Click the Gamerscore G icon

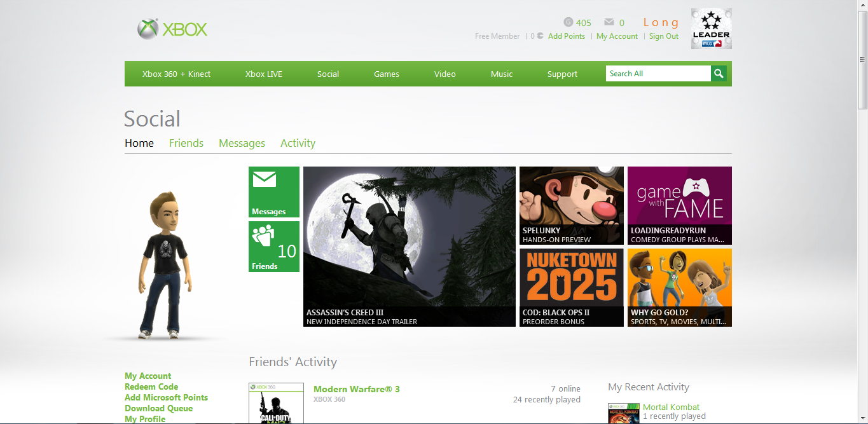[x=568, y=22]
